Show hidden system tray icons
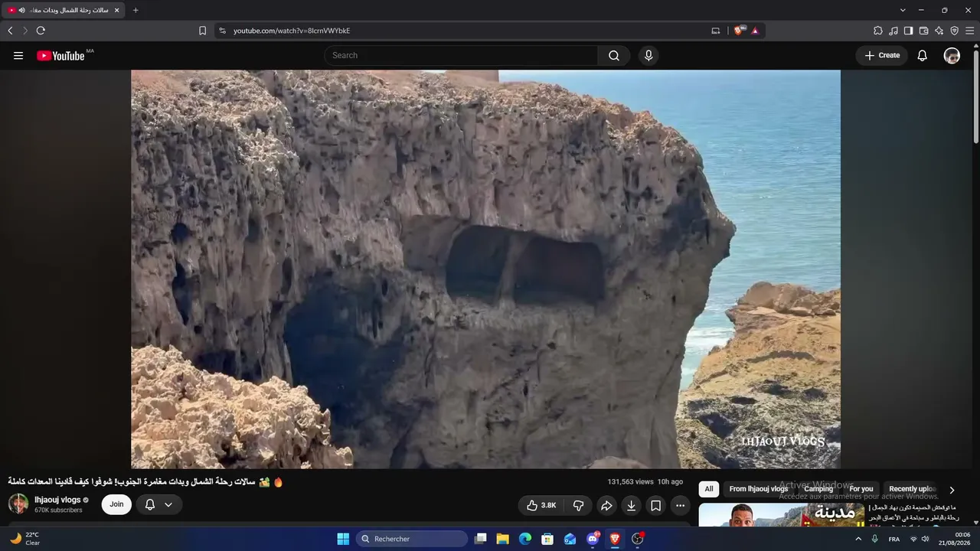980x551 pixels. point(858,539)
